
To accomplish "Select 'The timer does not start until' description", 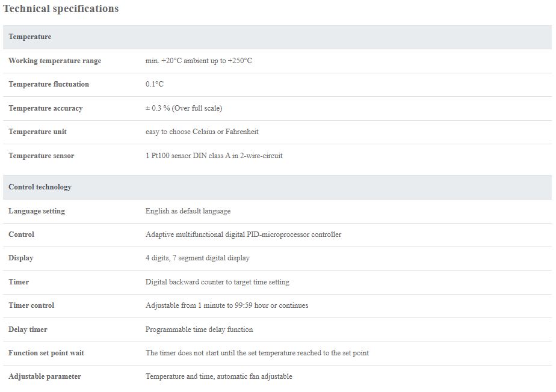I will (x=257, y=353).
